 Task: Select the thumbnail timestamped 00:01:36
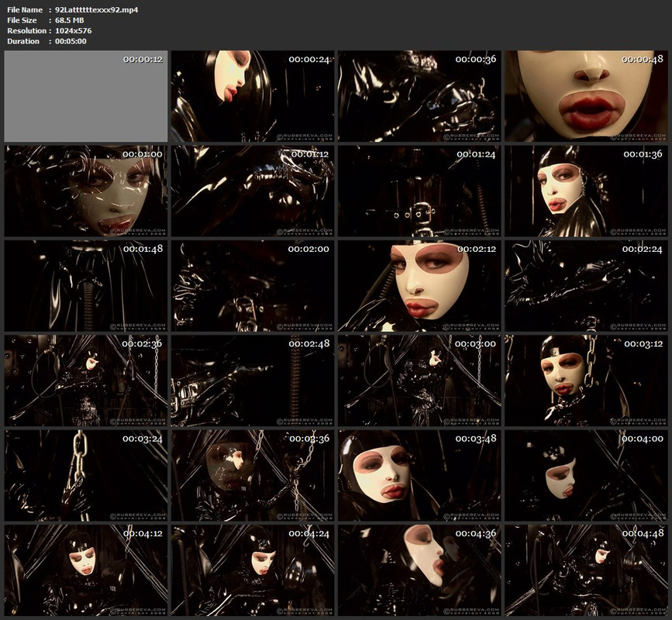[x=586, y=191]
